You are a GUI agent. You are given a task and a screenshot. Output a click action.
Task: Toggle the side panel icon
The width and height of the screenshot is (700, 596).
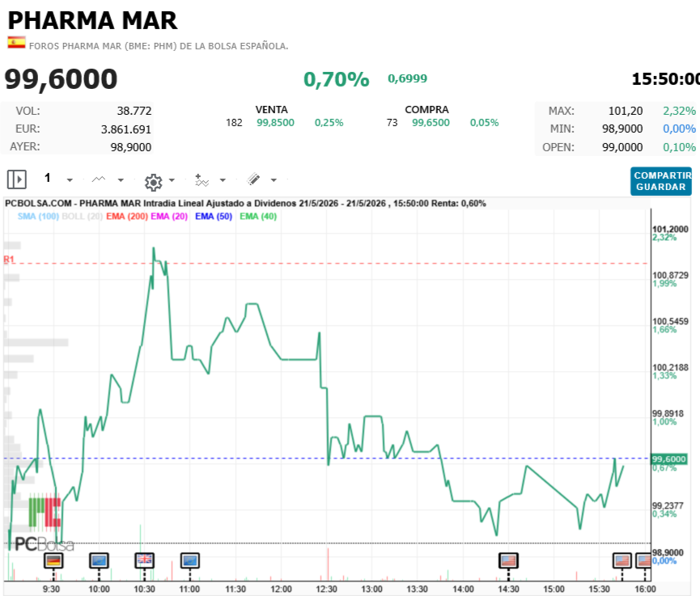pyautogui.click(x=17, y=180)
